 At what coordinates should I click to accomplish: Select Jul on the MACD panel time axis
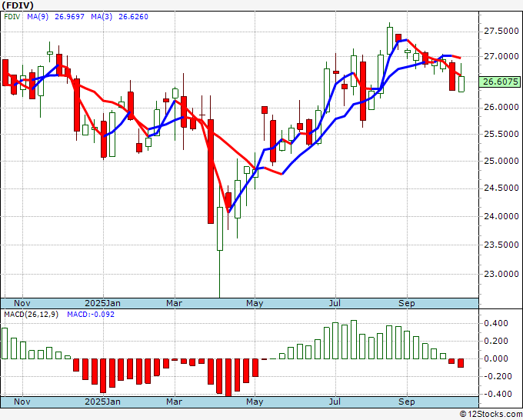click(335, 402)
